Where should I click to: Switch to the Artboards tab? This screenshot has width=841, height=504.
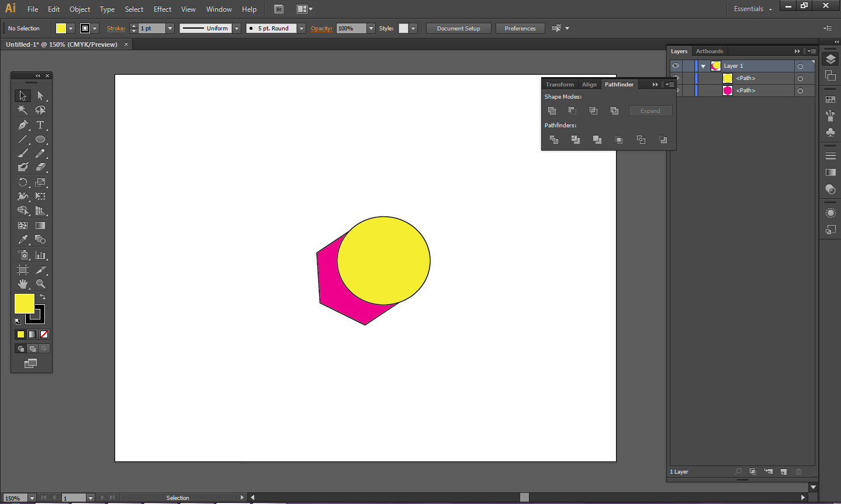coord(710,51)
